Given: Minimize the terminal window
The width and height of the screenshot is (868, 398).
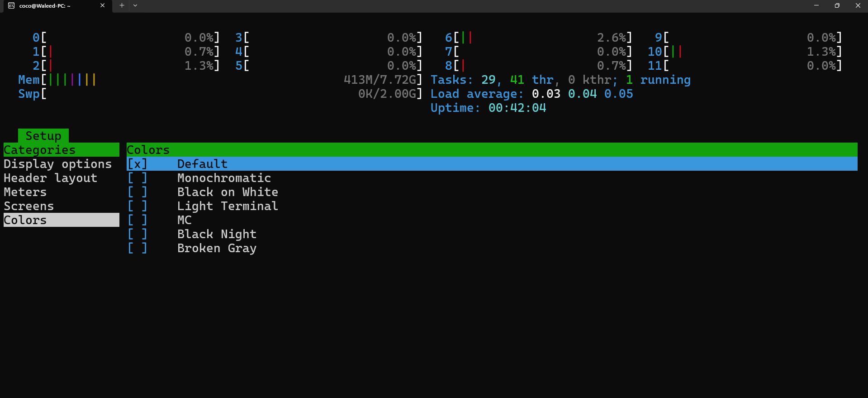Looking at the screenshot, I should tap(816, 5).
